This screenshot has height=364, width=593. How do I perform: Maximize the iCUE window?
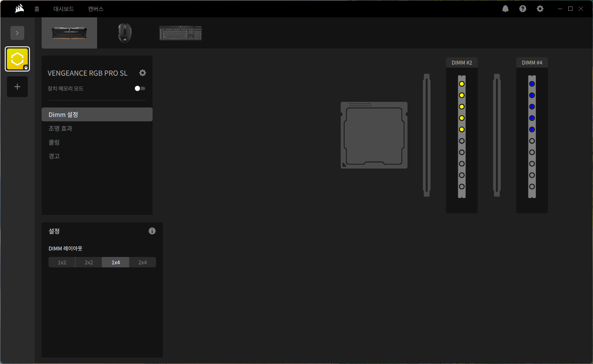570,9
